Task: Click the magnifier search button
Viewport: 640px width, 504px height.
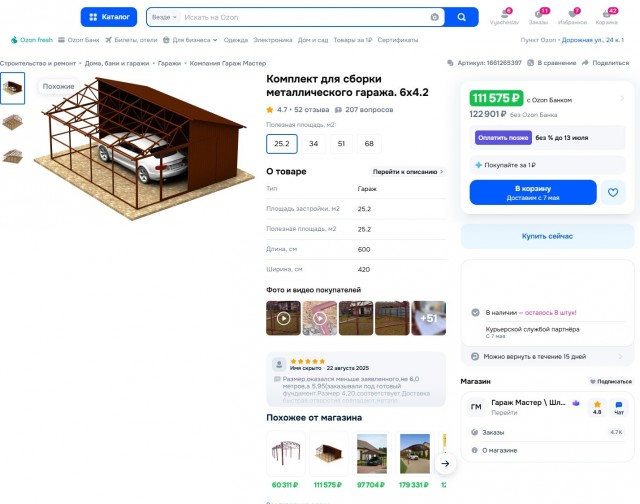Action: (x=461, y=17)
